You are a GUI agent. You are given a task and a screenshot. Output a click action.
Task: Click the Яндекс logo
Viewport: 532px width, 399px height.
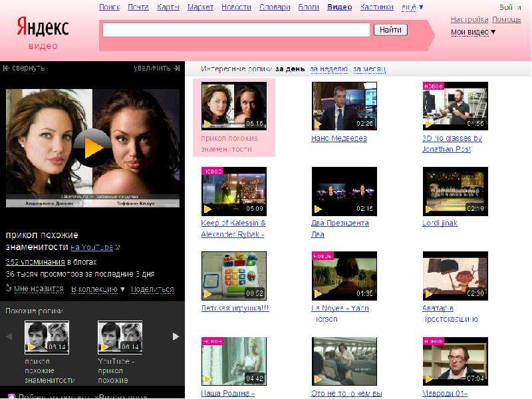[x=43, y=27]
